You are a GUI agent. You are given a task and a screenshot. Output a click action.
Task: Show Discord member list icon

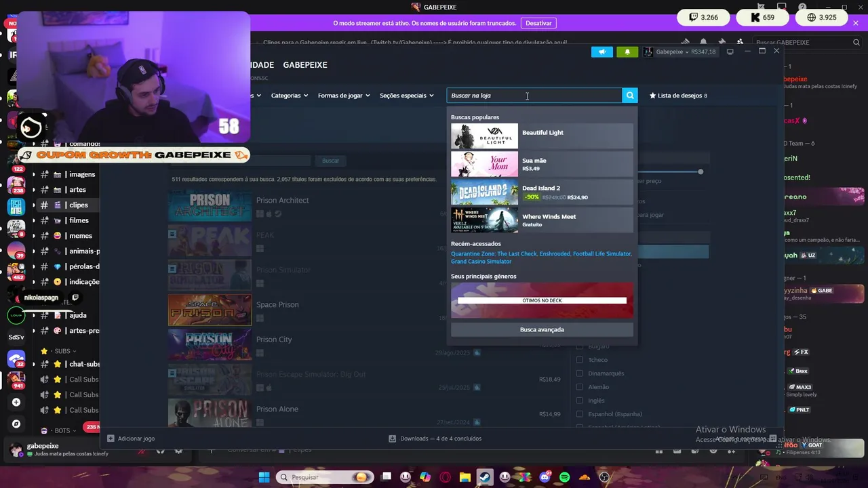click(740, 42)
